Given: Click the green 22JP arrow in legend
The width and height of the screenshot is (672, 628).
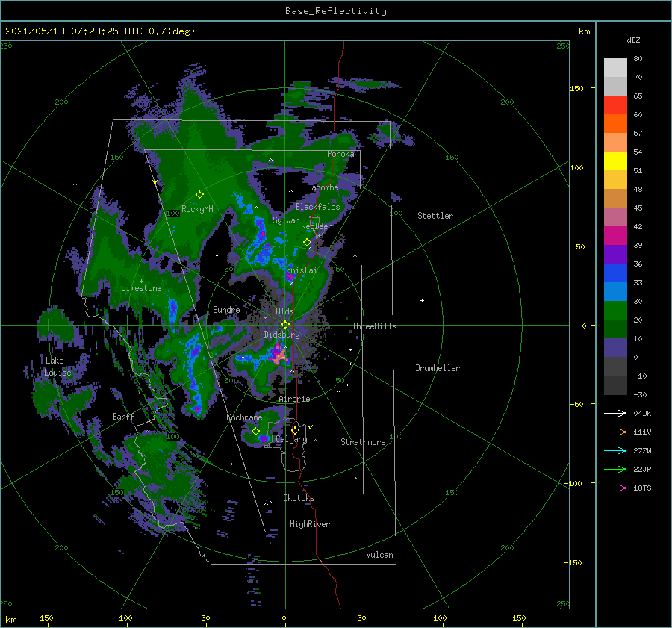Looking at the screenshot, I should point(615,470).
